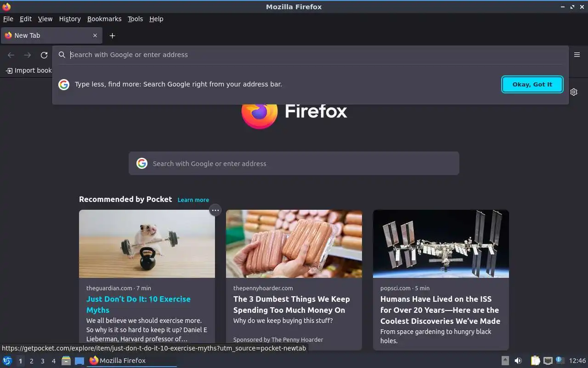
Task: Click the reload page icon
Action: (44, 55)
